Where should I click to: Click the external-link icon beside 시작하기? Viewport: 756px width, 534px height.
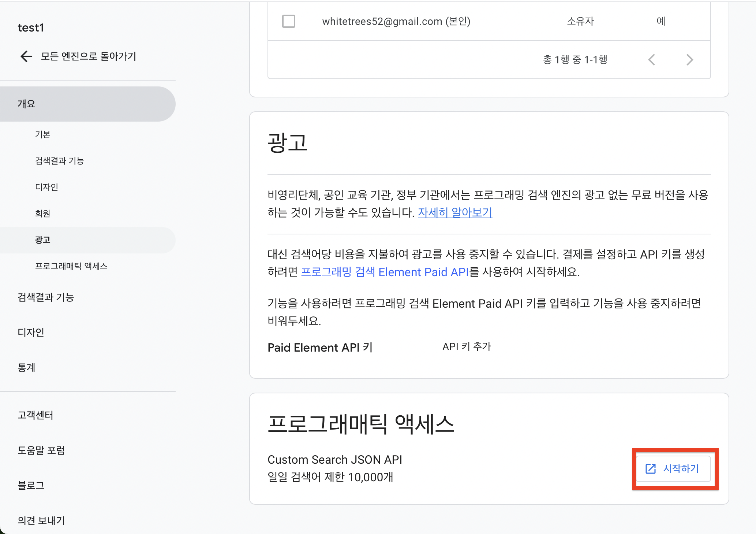pyautogui.click(x=650, y=469)
